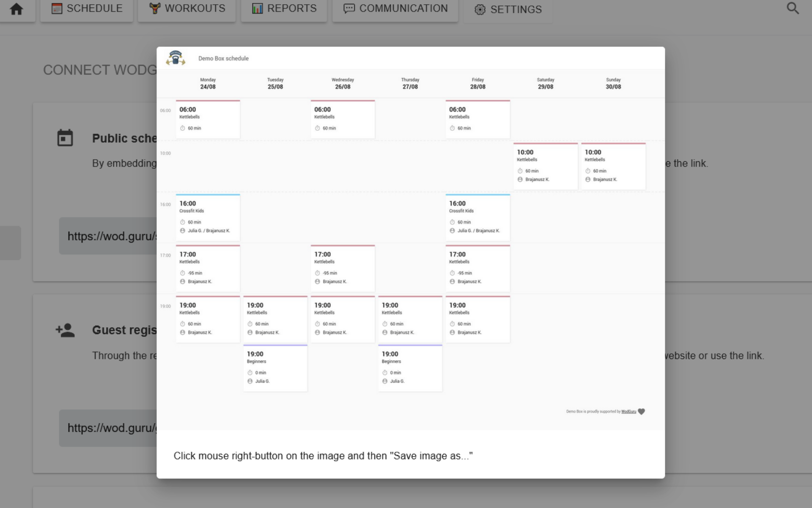
Task: Click the Demo Box kettlebell logo
Action: 176,58
